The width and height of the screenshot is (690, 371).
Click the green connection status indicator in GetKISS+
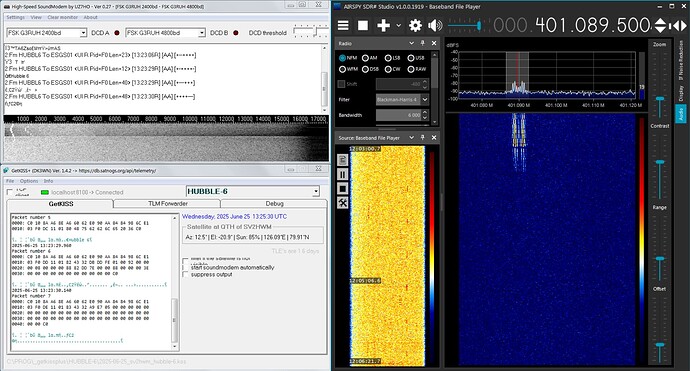(x=44, y=192)
